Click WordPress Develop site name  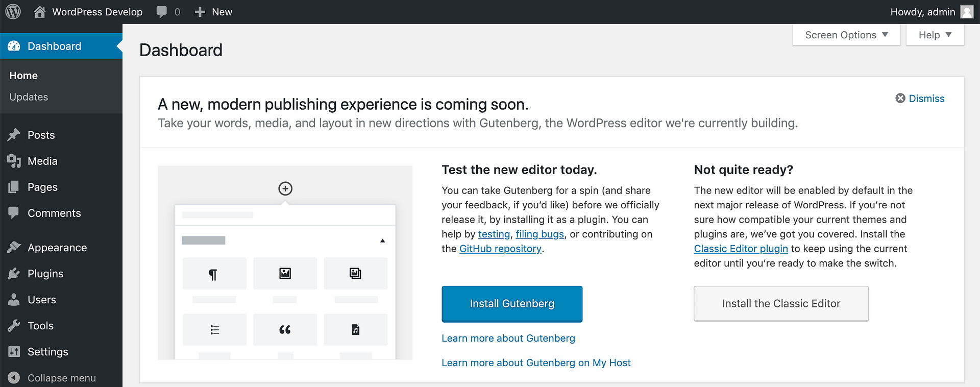97,12
